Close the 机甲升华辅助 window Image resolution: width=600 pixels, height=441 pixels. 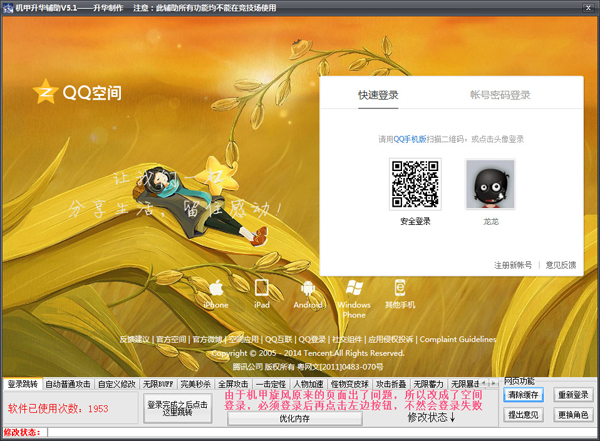point(588,7)
